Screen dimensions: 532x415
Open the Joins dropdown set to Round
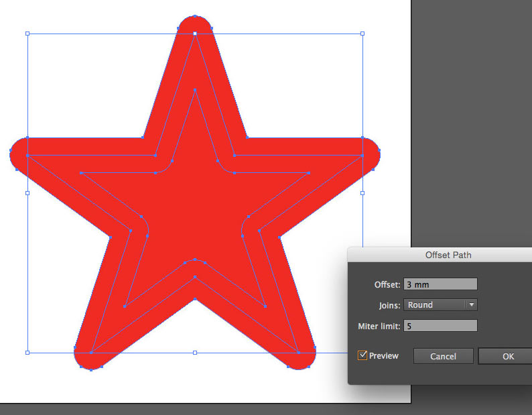coord(440,305)
